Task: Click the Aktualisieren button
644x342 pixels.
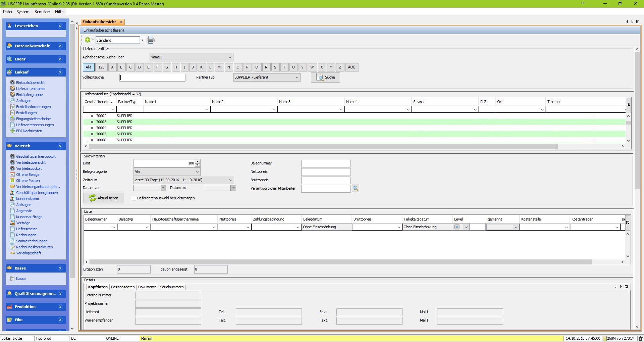Action: (x=103, y=198)
